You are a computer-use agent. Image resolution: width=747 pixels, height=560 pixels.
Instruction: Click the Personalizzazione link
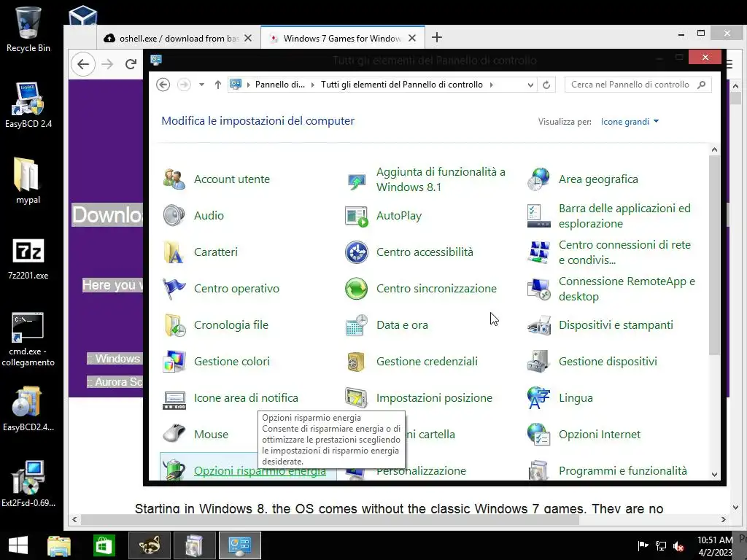pos(421,470)
